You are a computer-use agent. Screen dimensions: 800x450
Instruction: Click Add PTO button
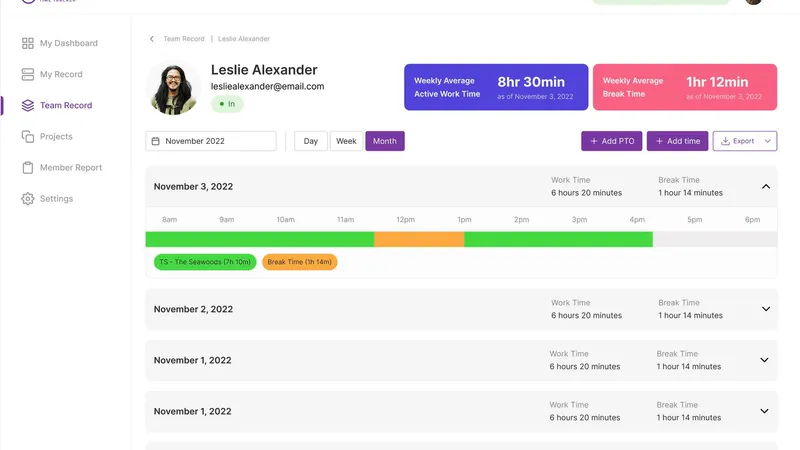click(x=612, y=141)
